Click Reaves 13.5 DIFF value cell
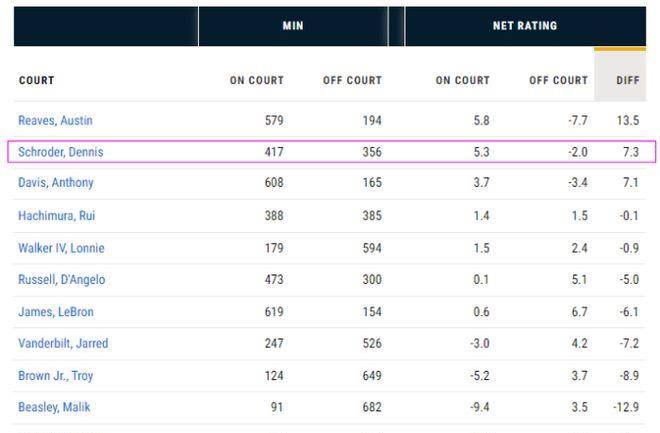Screen dimensions: 660x433 tap(626, 120)
